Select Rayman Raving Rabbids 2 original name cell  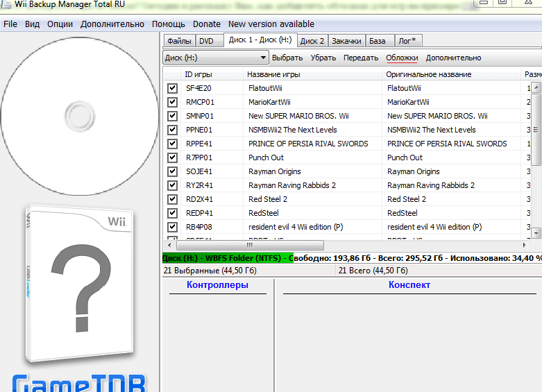(431, 185)
